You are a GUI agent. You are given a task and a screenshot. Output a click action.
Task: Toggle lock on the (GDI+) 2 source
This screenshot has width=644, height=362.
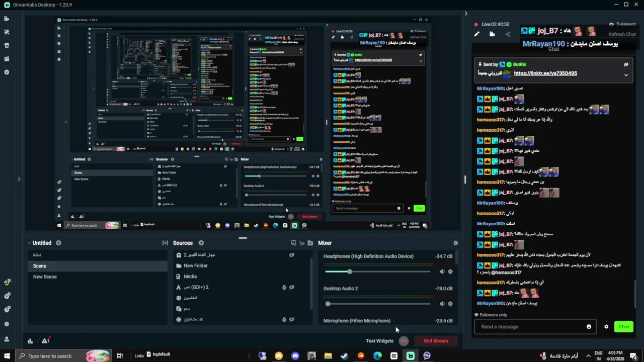284,287
